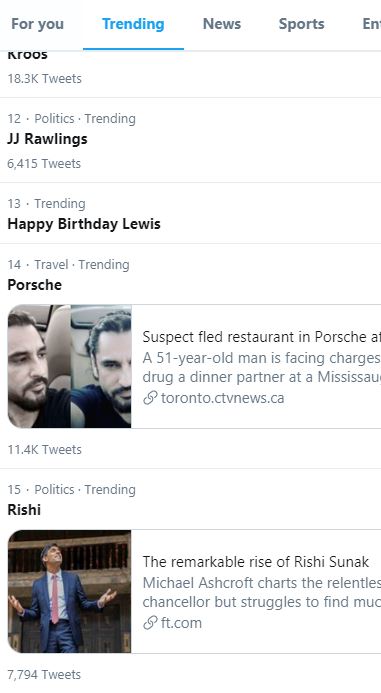This screenshot has height=693, width=381.
Task: Open the partially visible Entertainment tab
Action: (371, 24)
